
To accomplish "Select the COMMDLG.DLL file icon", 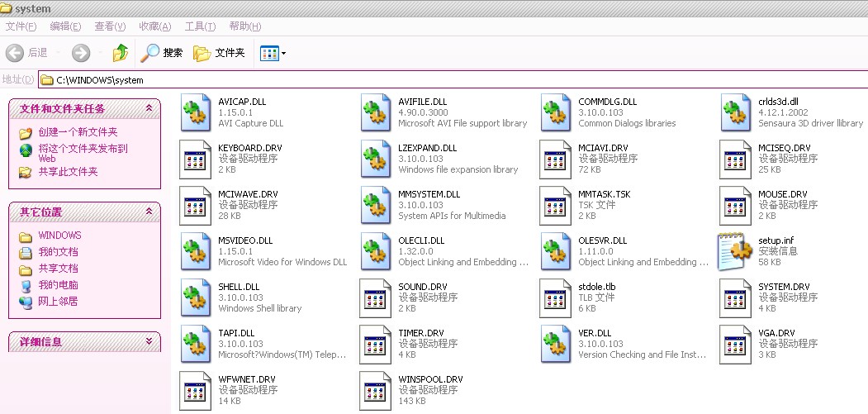I will pyautogui.click(x=555, y=112).
